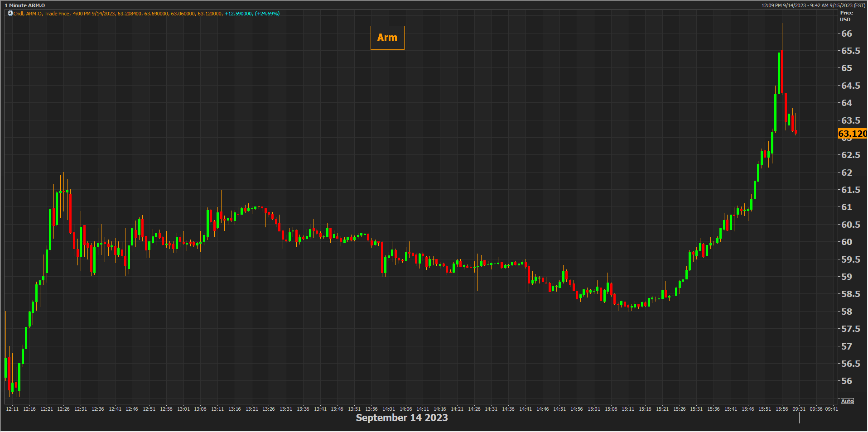Click the Cndl, ARM.O, Trade Price legend text
The image size is (868, 432).
click(41, 14)
